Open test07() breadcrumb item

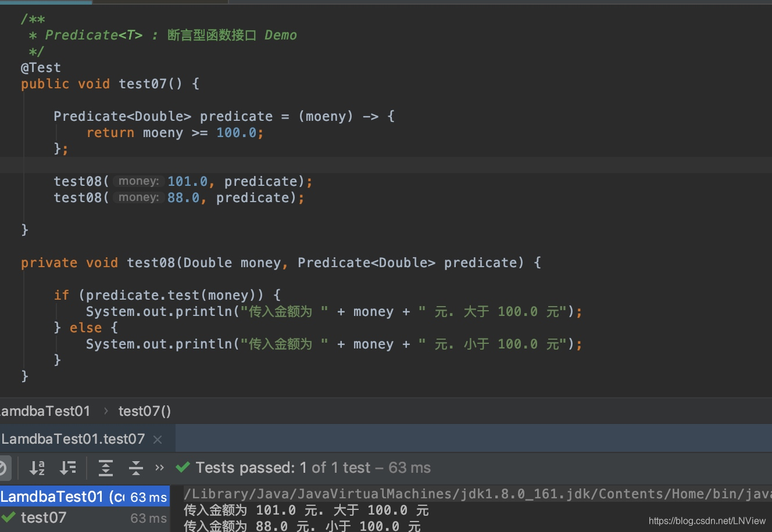145,411
